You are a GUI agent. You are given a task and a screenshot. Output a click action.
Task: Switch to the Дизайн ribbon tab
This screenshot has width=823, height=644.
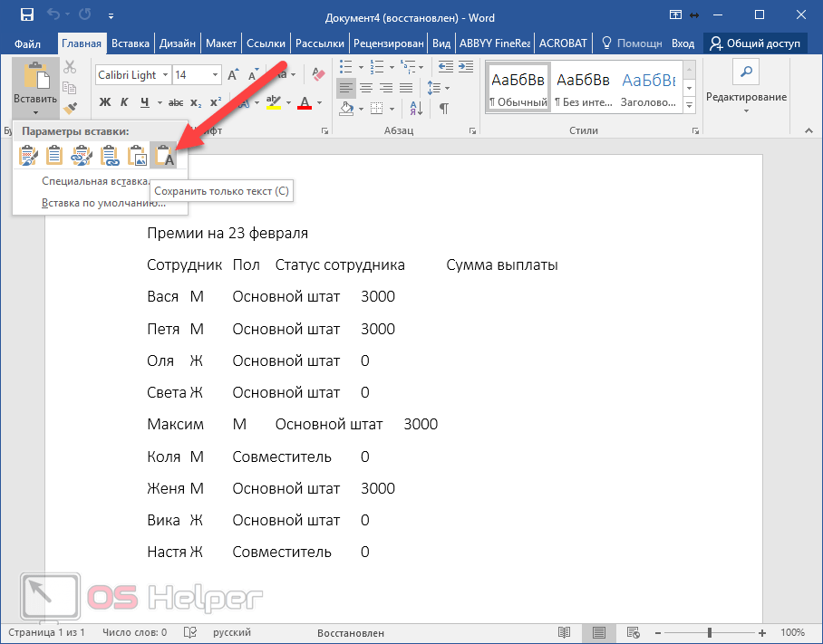click(179, 43)
